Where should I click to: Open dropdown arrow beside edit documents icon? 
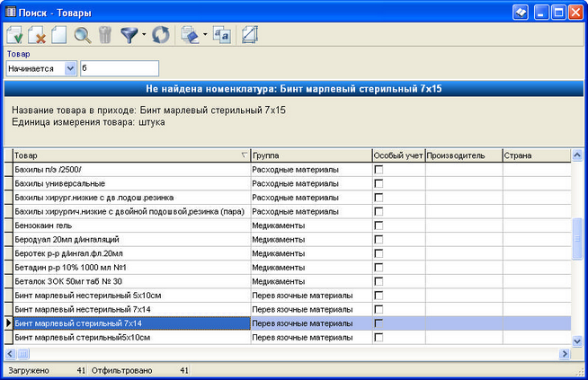[205, 34]
